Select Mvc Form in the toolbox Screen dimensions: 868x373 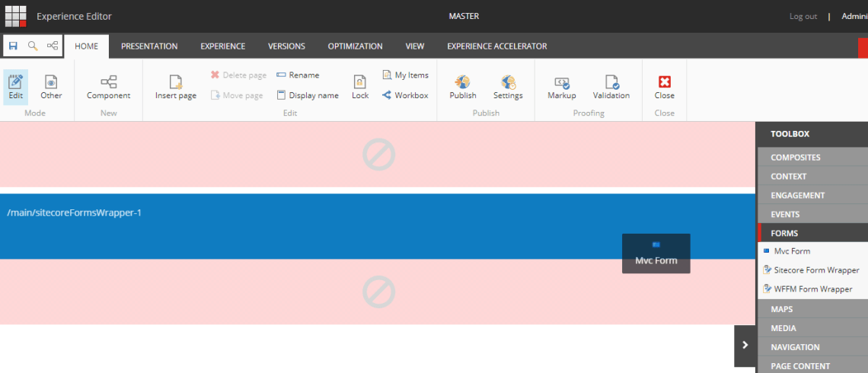792,250
